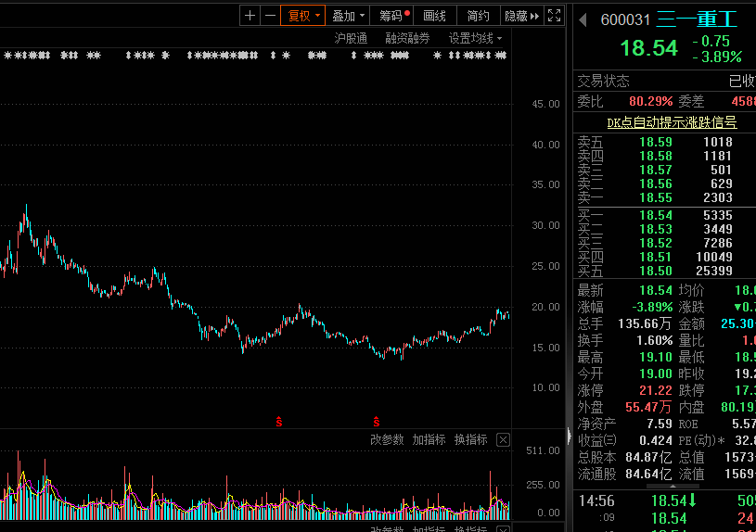Viewport: 756px width, 532px height.
Task: Click 改参数 in volume indicator panel
Action: coord(387,439)
